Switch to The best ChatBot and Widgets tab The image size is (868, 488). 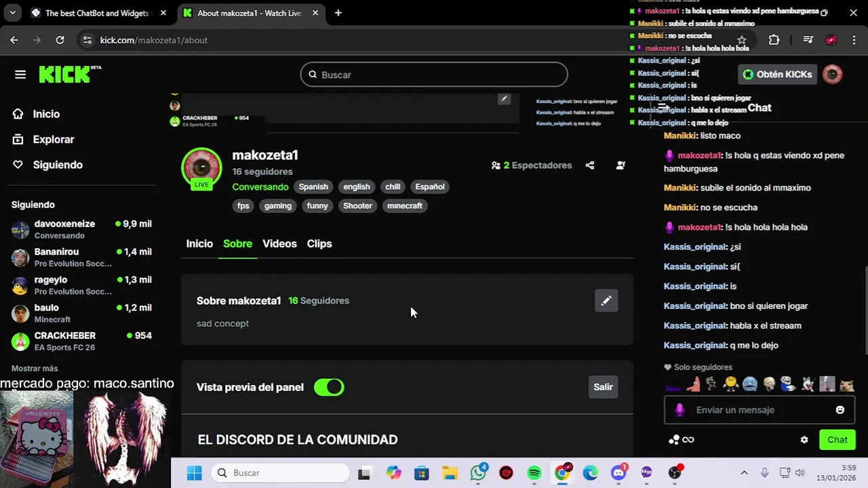coord(99,13)
